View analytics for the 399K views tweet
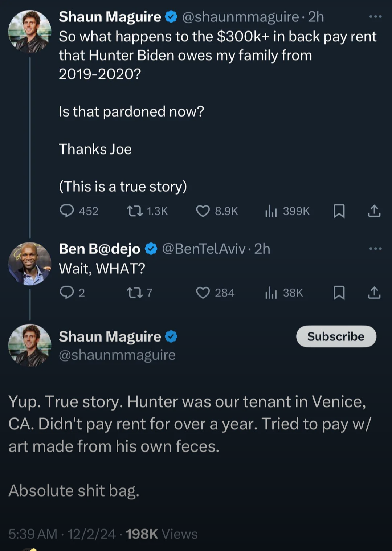 (x=271, y=211)
